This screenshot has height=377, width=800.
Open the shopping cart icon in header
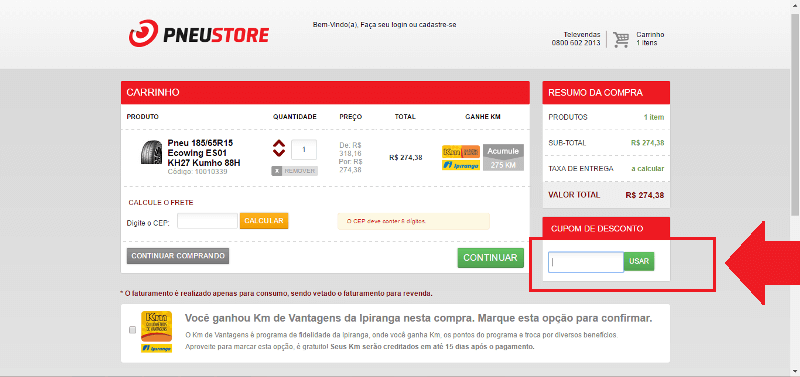[x=621, y=39]
